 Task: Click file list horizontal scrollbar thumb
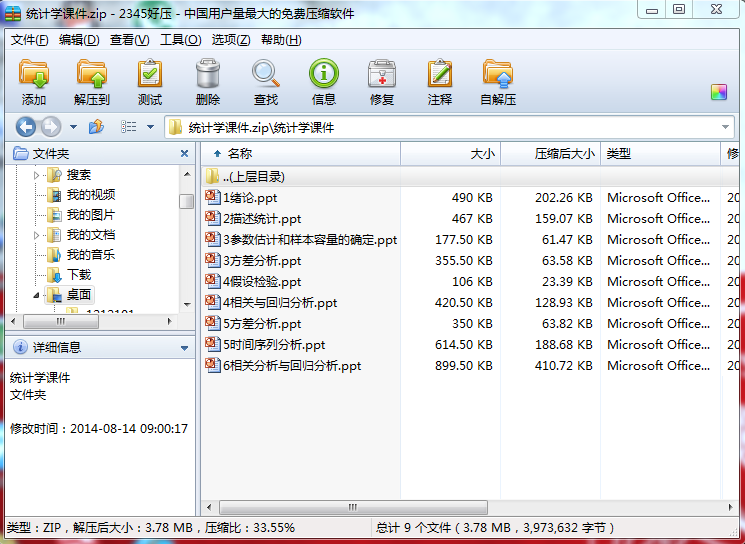pyautogui.click(x=353, y=507)
